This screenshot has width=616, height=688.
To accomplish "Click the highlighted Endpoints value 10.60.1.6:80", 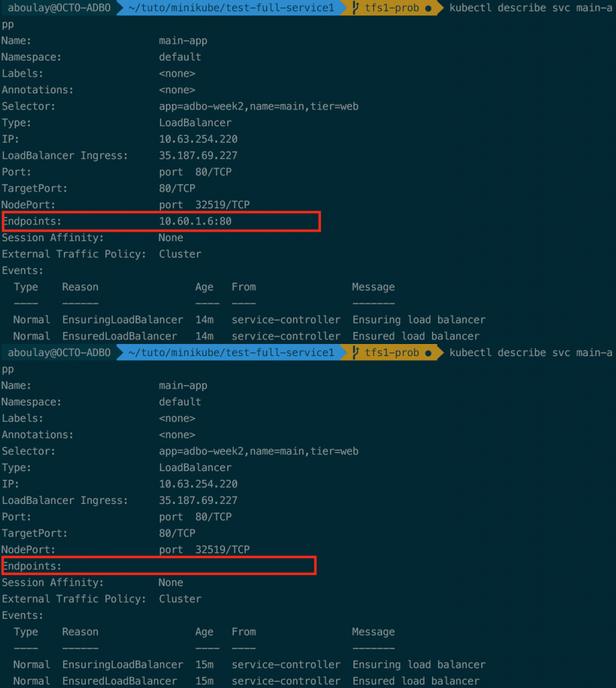I will pos(195,221).
